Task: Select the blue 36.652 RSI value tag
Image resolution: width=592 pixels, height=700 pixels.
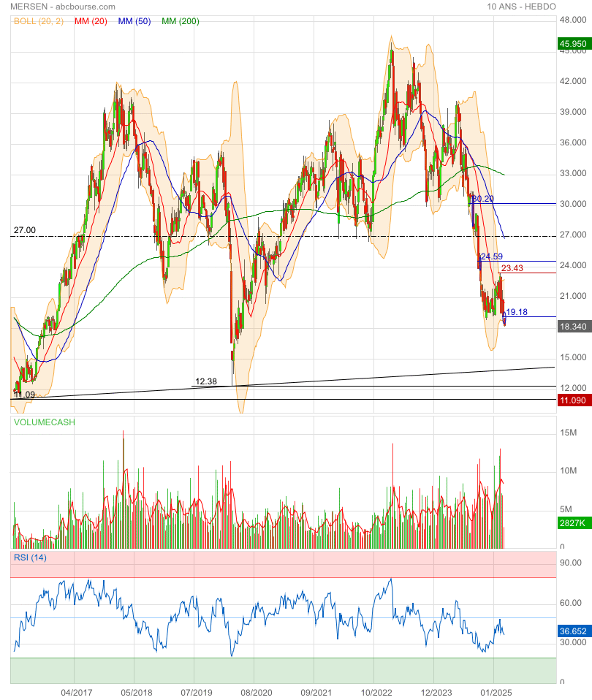Action: click(x=573, y=630)
